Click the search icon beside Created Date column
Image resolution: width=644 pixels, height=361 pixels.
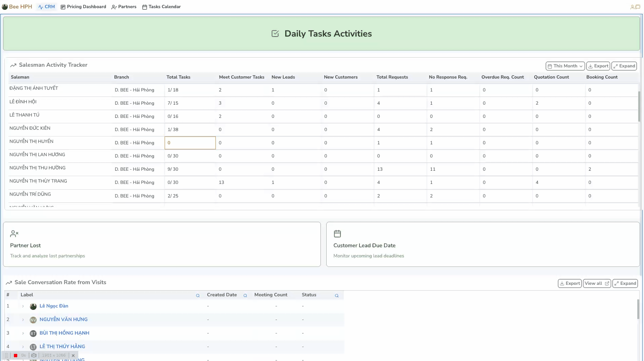click(x=245, y=295)
